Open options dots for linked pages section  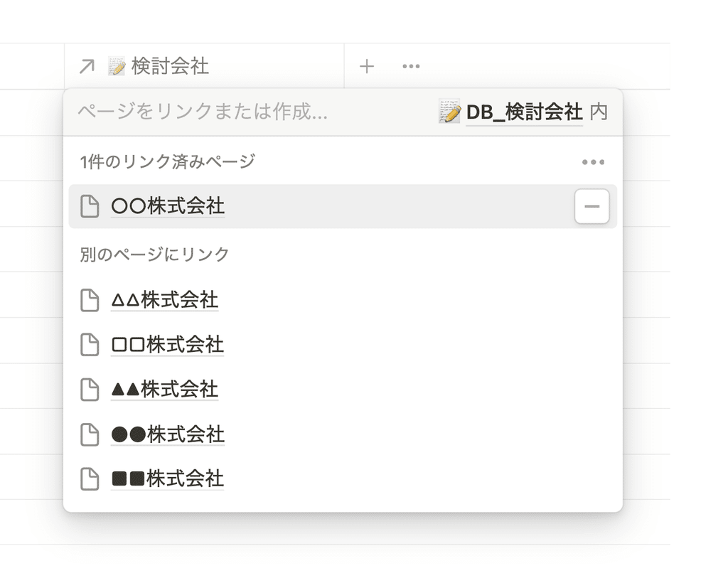593,162
